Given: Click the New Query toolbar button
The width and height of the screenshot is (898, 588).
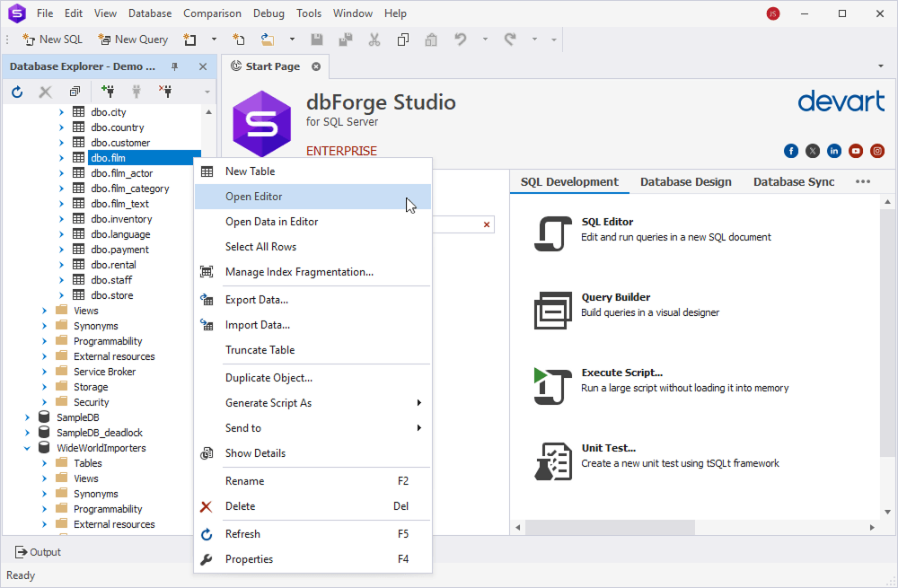Looking at the screenshot, I should tap(133, 39).
